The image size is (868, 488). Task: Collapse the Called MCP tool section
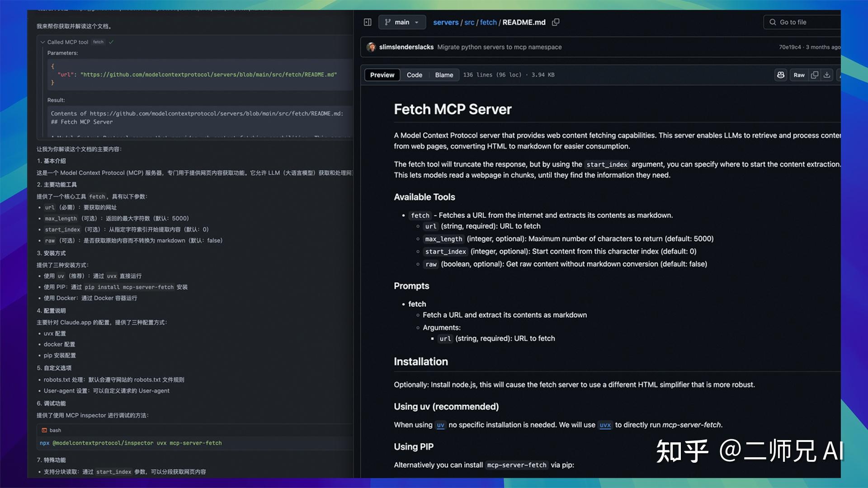[x=42, y=42]
